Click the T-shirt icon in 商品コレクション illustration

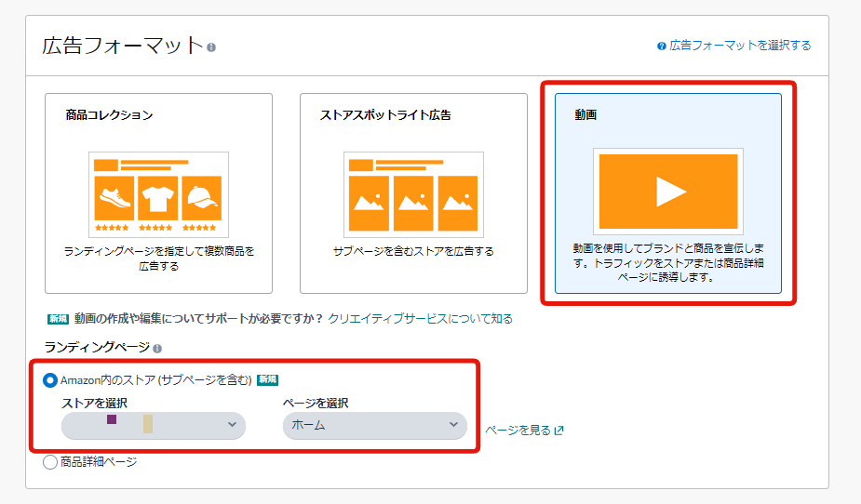(158, 197)
